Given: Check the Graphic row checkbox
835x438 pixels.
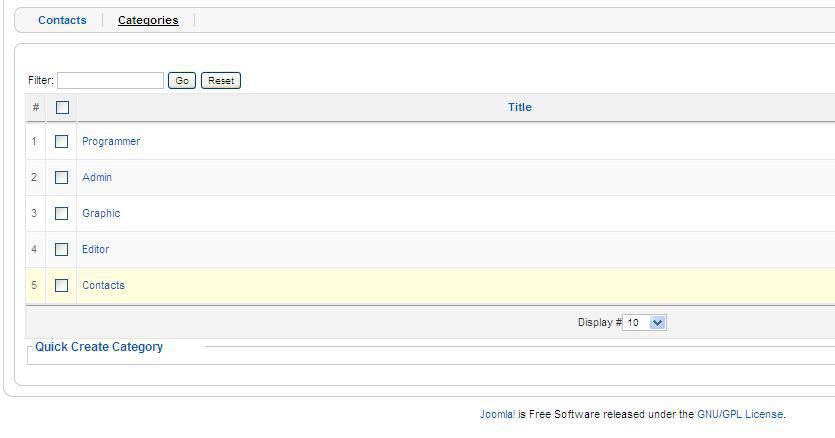Looking at the screenshot, I should [x=62, y=213].
